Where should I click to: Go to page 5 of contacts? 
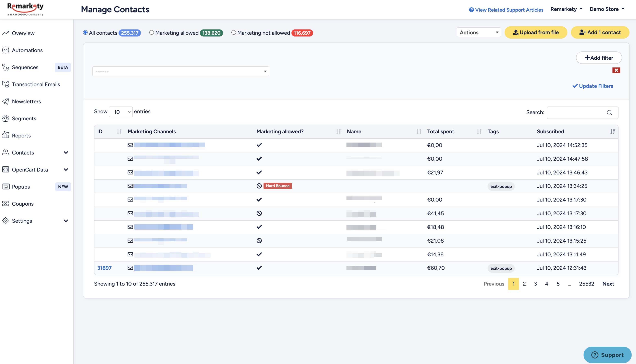[x=558, y=284]
